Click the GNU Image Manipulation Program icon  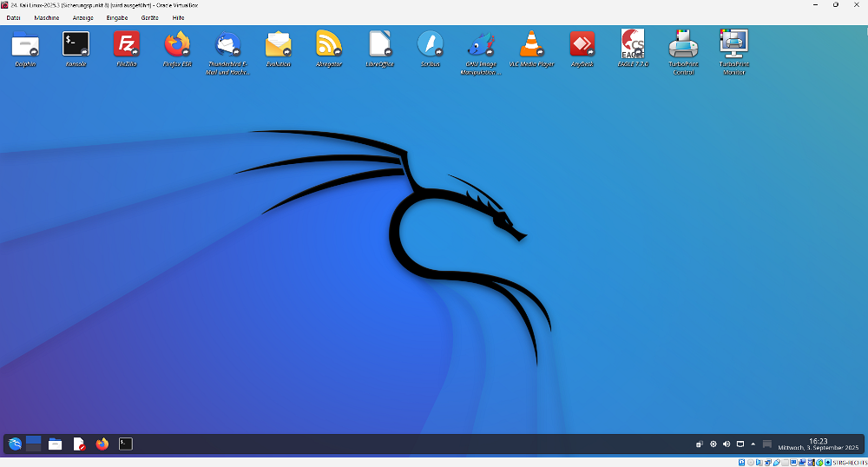pos(481,43)
